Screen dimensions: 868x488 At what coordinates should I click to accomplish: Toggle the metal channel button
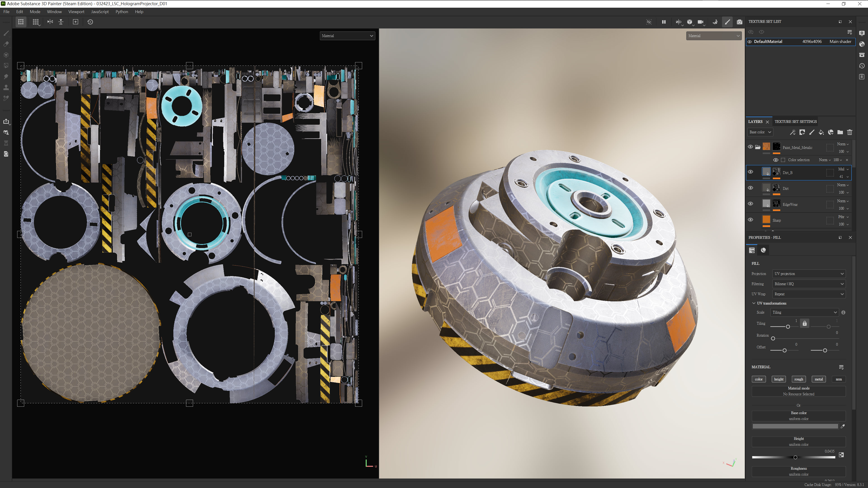(x=818, y=379)
